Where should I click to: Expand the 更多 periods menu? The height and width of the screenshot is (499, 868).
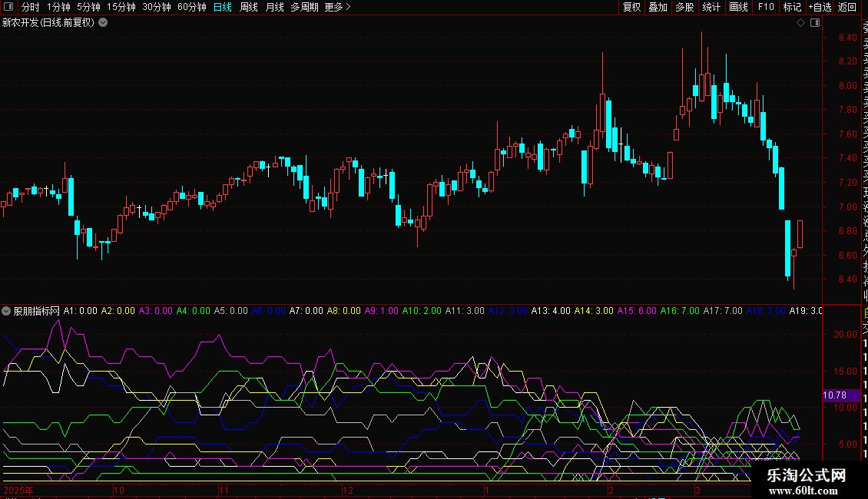pos(337,7)
